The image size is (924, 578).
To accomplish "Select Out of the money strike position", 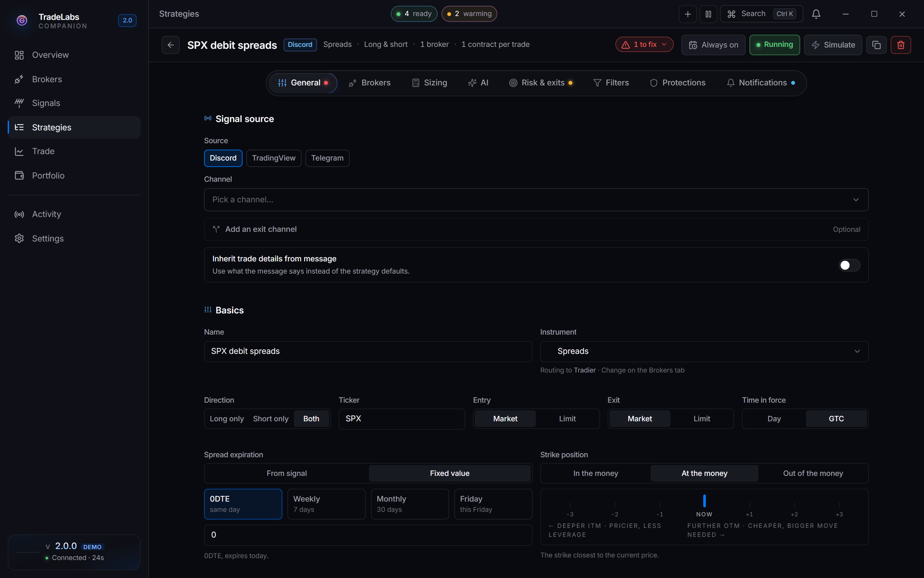I will [813, 473].
